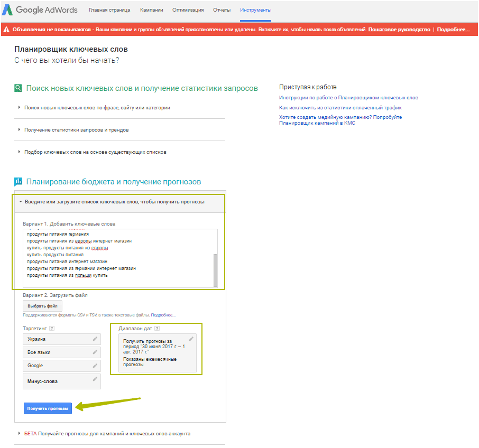Edit the Минус-слова pencil icon
Image resolution: width=479 pixels, height=448 pixels.
click(95, 379)
